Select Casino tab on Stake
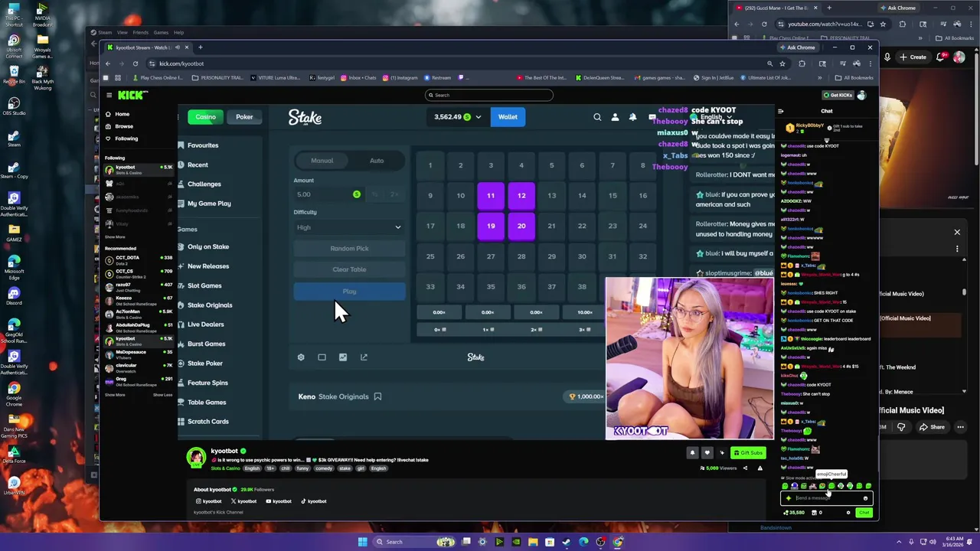This screenshot has height=551, width=980. click(205, 117)
